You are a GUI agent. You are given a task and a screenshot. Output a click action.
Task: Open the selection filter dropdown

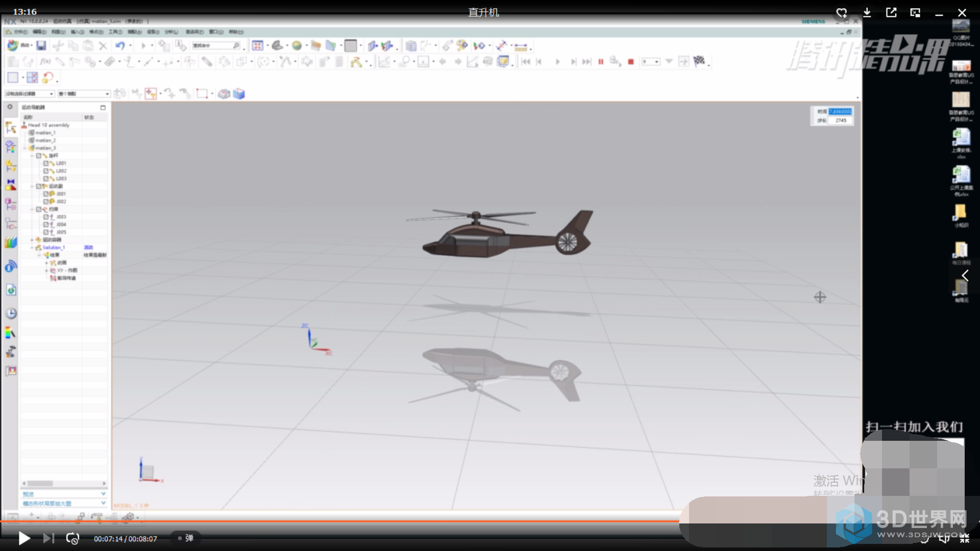30,94
